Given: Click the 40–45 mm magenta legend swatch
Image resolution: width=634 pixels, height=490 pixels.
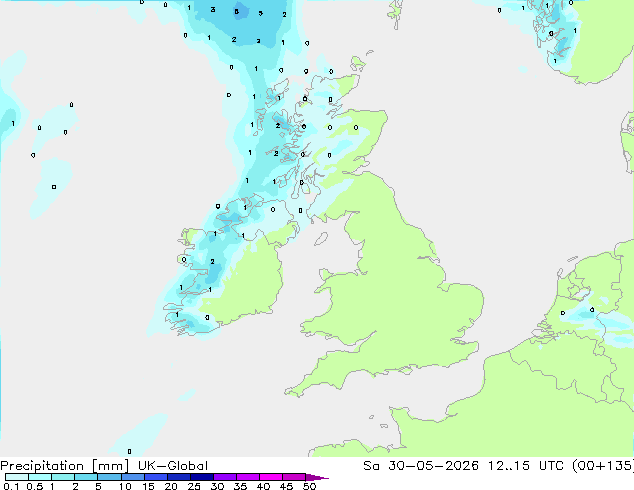Looking at the screenshot, I should click(x=271, y=477).
